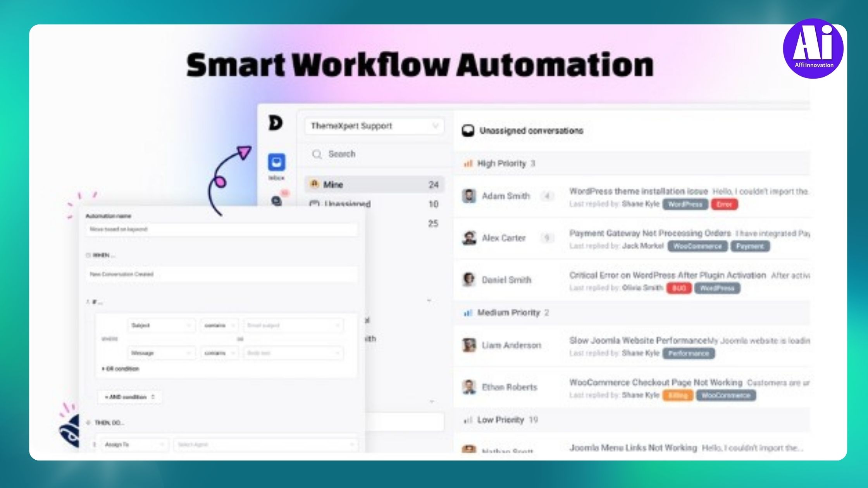Click the black D logo in the sidebar
The image size is (868, 488).
(276, 123)
